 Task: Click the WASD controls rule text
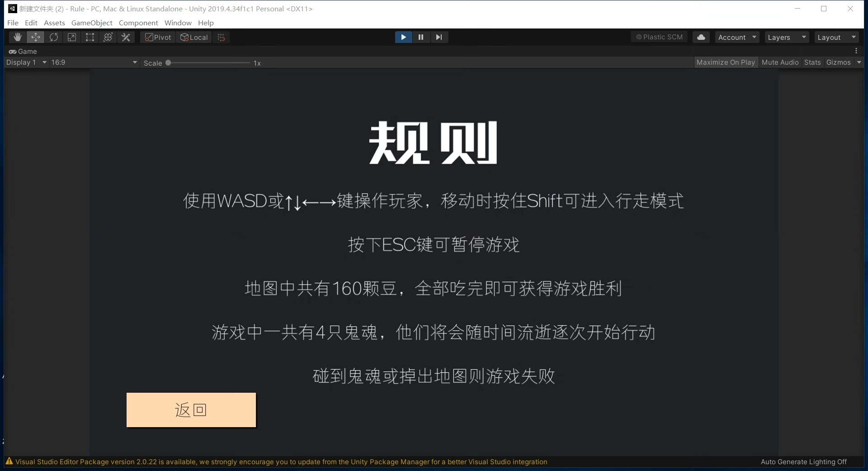[x=434, y=201]
